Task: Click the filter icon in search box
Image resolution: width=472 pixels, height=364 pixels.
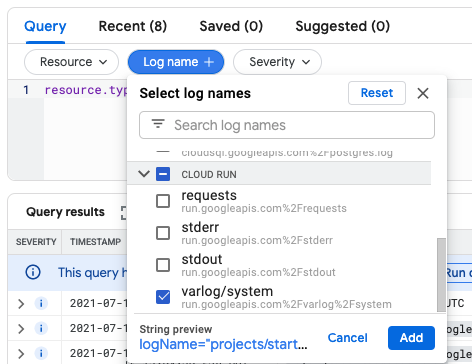Action: (158, 124)
